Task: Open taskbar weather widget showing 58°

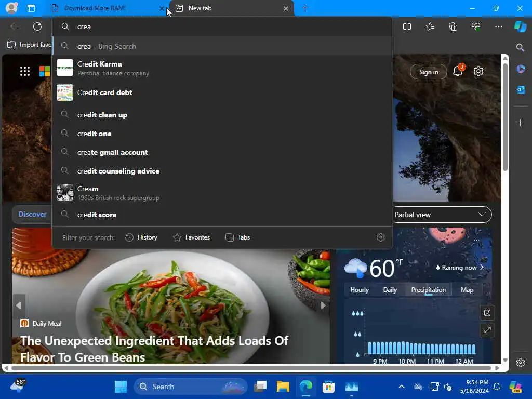Action: (18, 386)
